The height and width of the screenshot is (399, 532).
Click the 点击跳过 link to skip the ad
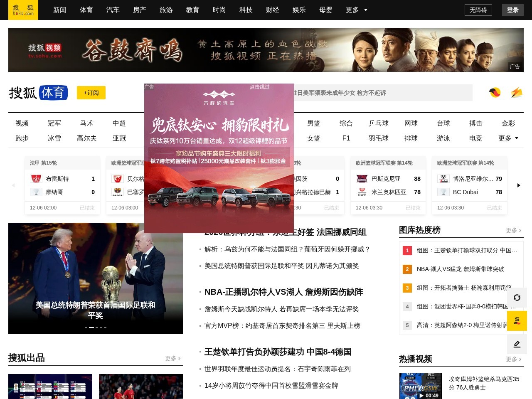pos(260,87)
